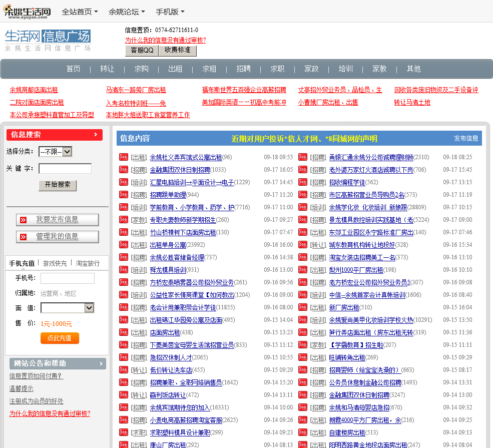Viewport: 493px width, 448px height.
Task: Click red arrow icon beside 出租单身公寓
Action: coord(124,245)
